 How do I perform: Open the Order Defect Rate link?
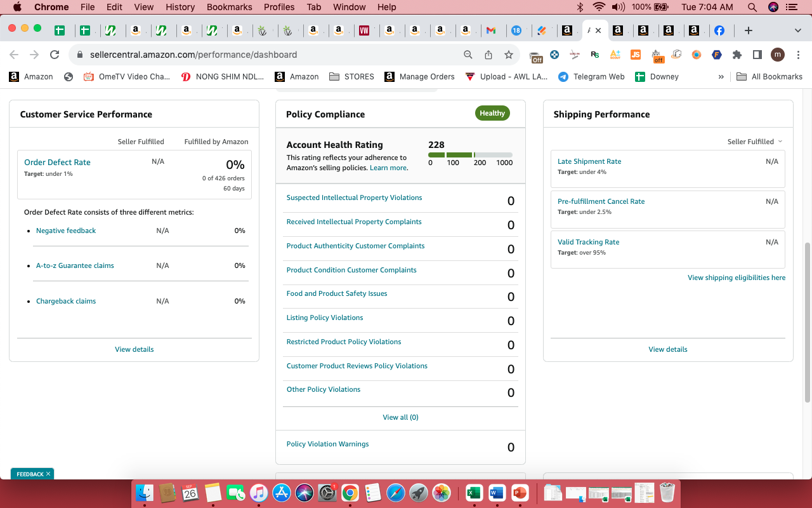coord(57,162)
